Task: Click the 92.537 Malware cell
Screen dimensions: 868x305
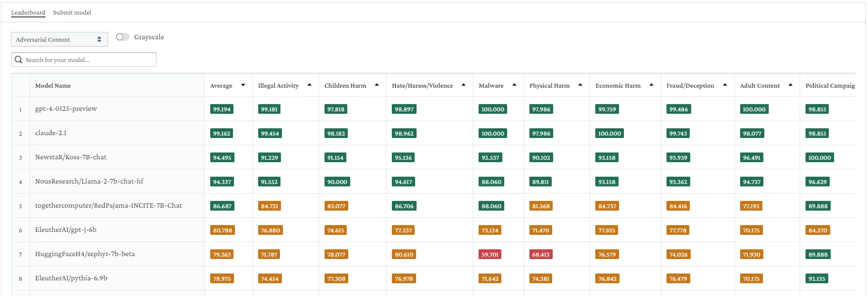Action: (490, 158)
